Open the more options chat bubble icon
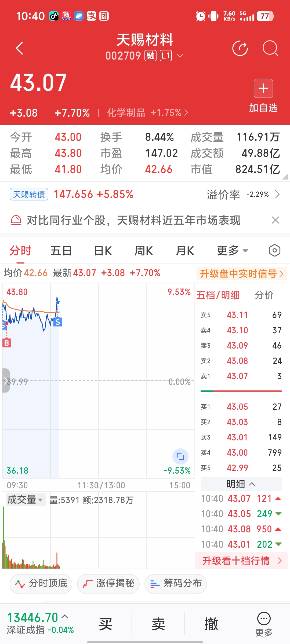This screenshot has width=290, height=644. pyautogui.click(x=264, y=624)
